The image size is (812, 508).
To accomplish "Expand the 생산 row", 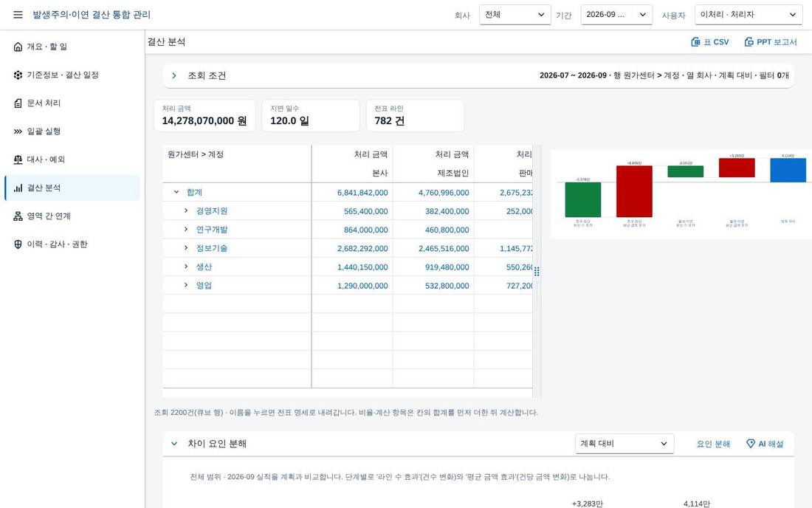I will tap(186, 267).
